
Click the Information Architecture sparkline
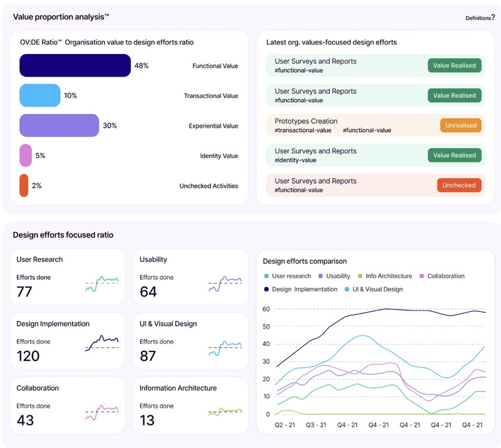click(225, 412)
